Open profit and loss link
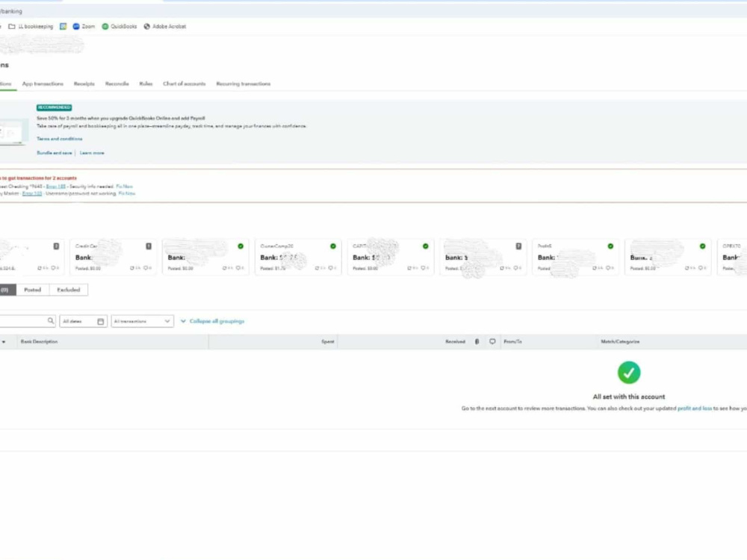The image size is (747, 560). pyautogui.click(x=695, y=408)
